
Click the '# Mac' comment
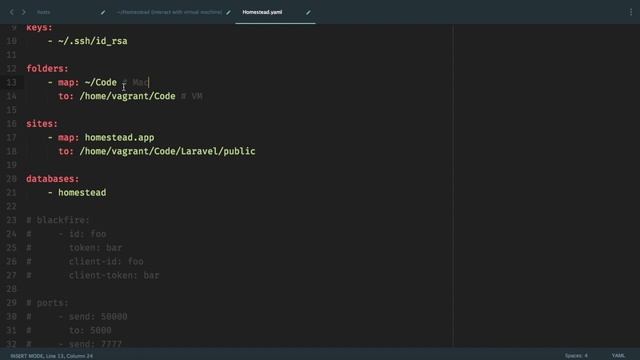pos(135,82)
